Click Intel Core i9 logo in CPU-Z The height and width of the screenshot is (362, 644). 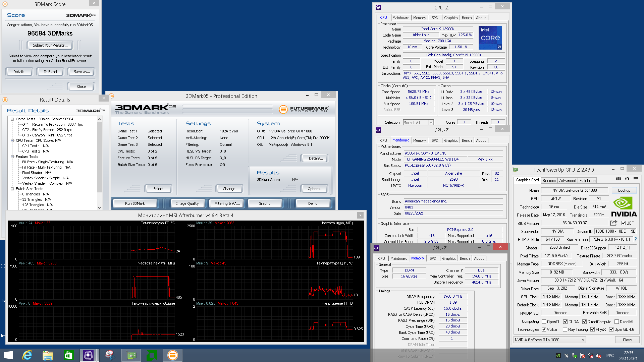click(x=490, y=38)
